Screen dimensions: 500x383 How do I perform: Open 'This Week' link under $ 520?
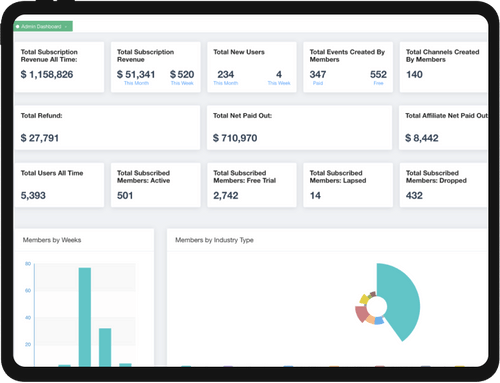182,83
